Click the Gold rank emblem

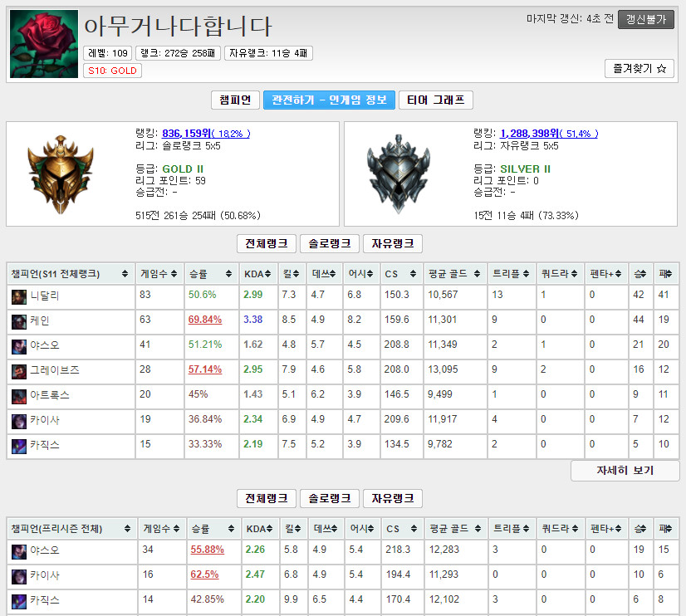(x=61, y=174)
